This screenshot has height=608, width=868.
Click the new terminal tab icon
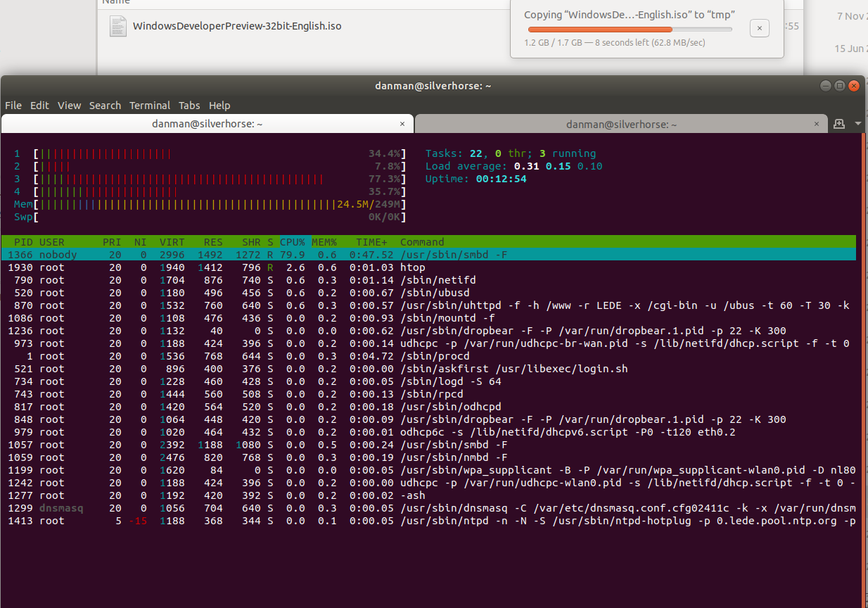point(839,123)
